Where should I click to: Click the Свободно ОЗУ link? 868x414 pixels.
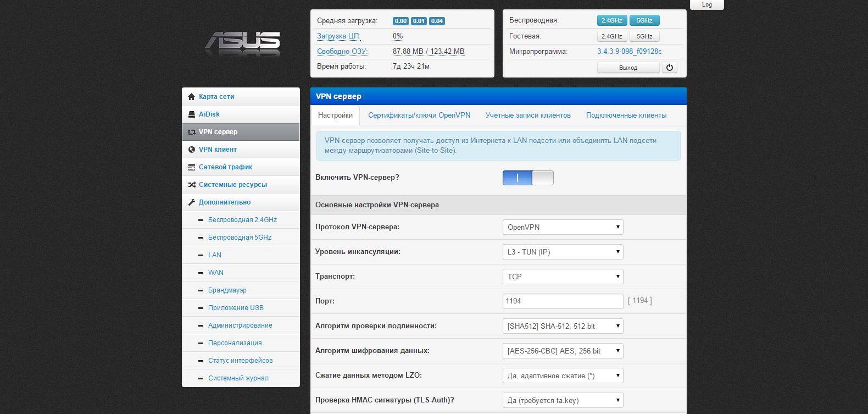click(x=342, y=52)
